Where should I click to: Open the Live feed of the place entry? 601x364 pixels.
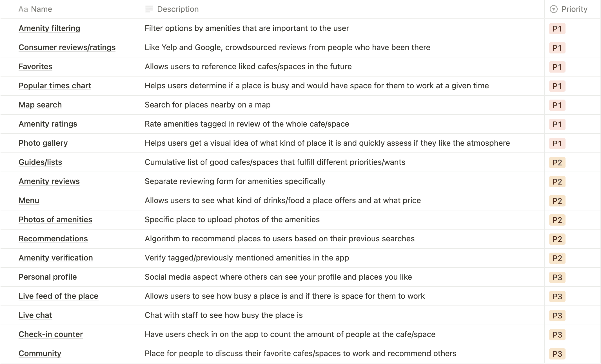click(x=58, y=296)
